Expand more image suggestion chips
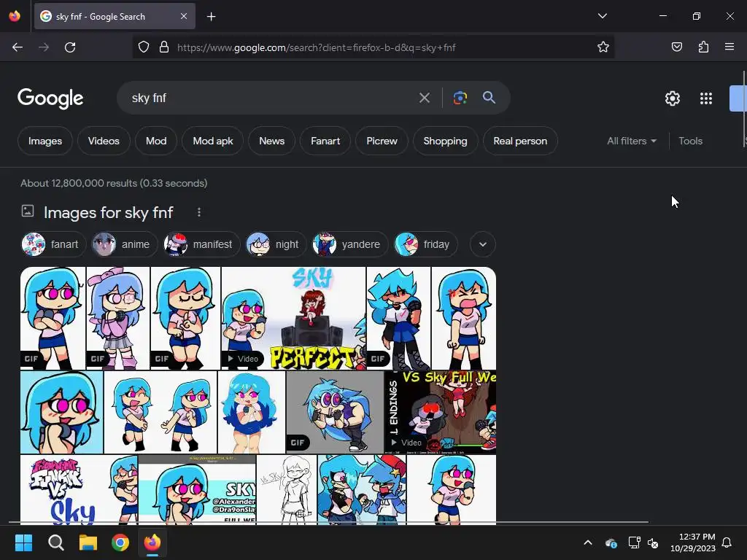The width and height of the screenshot is (747, 560). pos(483,244)
